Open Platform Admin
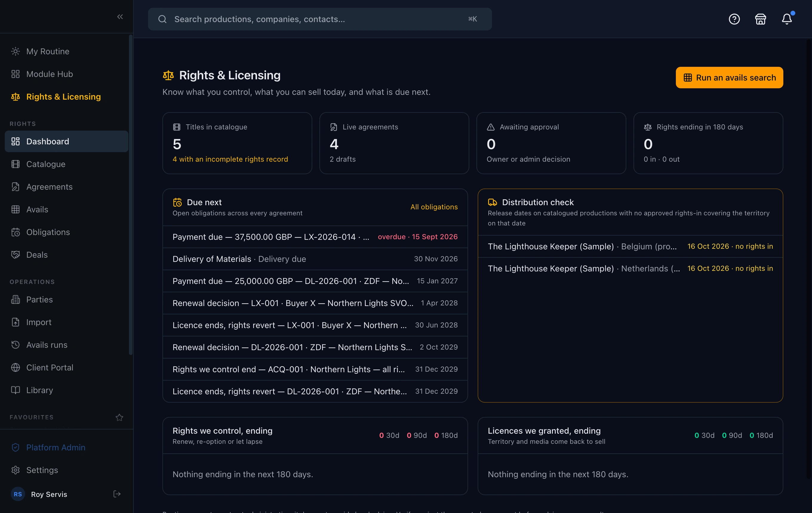Image resolution: width=812 pixels, height=513 pixels. (x=67, y=447)
